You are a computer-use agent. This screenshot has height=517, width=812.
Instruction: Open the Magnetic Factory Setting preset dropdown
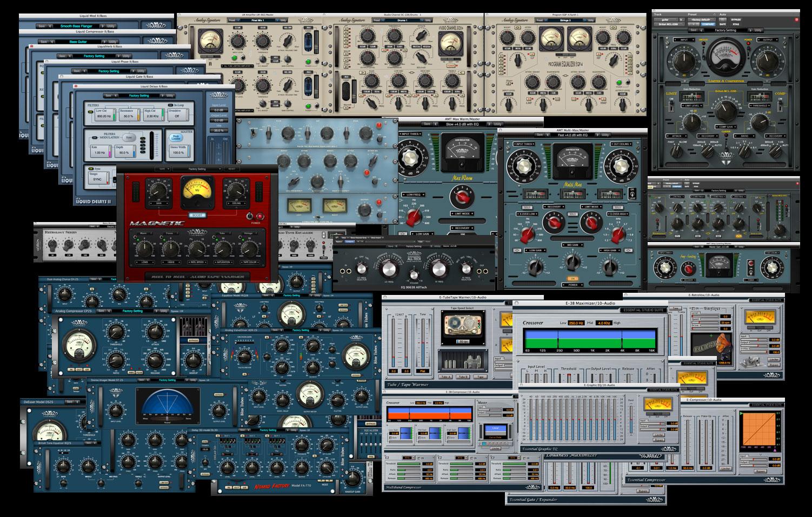click(x=197, y=169)
